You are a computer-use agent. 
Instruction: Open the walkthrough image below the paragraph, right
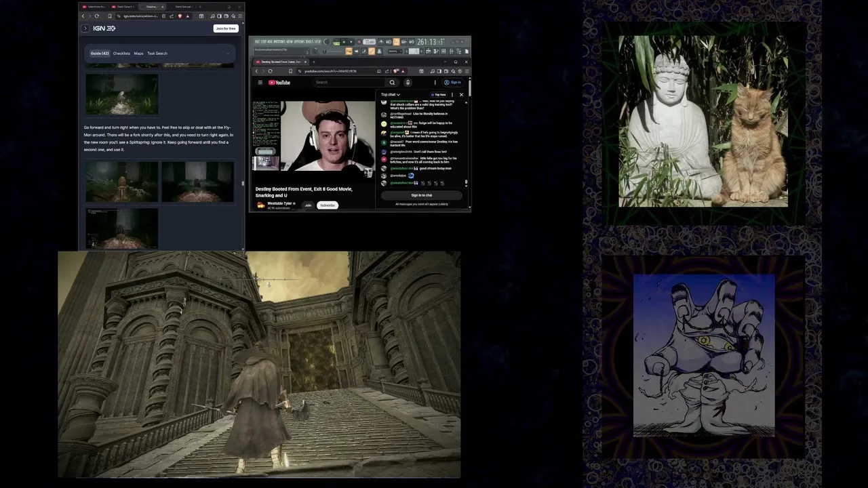[198, 182]
